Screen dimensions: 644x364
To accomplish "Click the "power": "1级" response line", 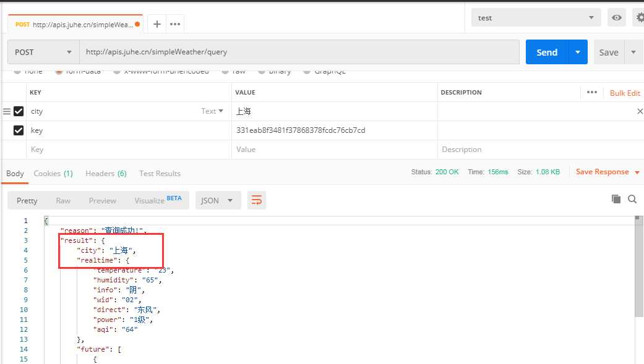I will point(123,320).
